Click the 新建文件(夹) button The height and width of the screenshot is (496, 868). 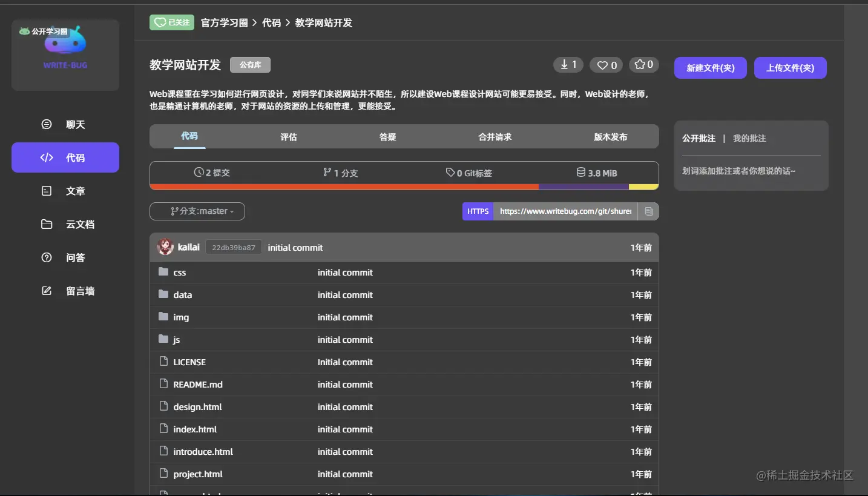pos(711,68)
